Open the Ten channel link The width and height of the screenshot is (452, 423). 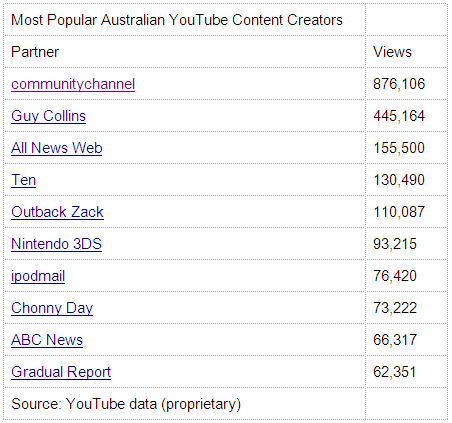click(x=23, y=180)
